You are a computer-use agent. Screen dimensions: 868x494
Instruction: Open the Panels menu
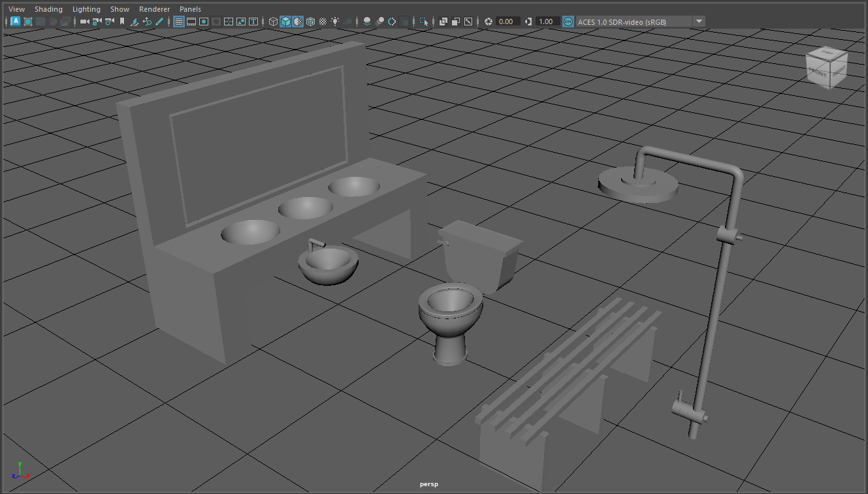coord(191,9)
